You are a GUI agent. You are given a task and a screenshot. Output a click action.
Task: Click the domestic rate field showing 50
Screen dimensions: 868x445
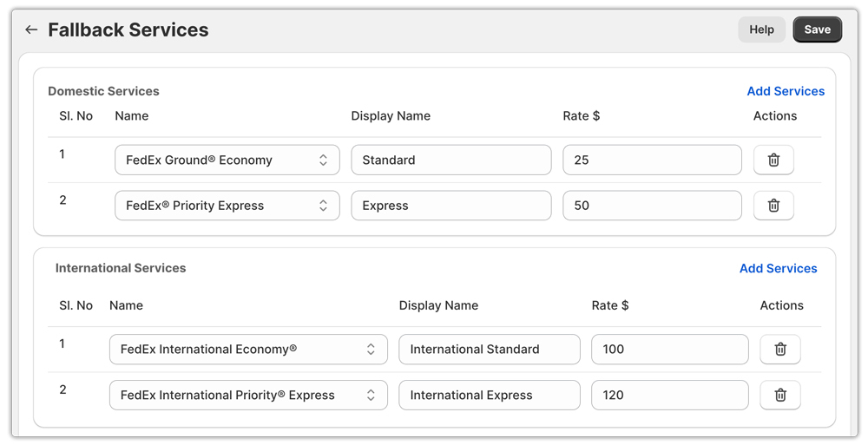pos(652,206)
